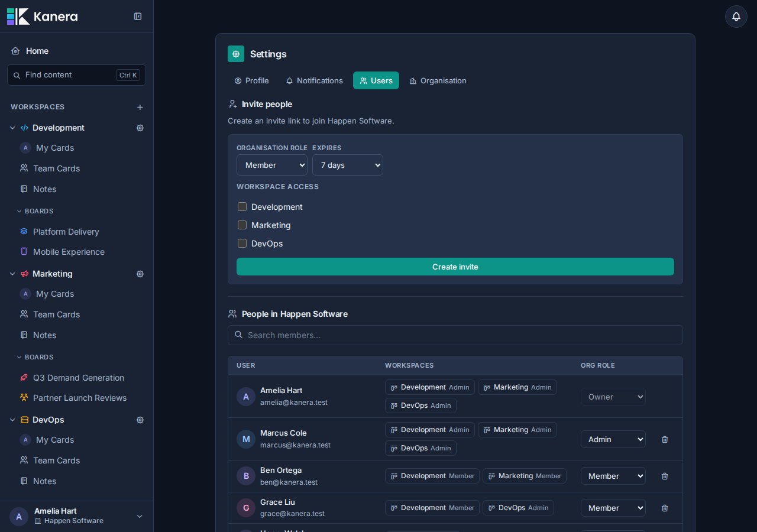Click Marcus Cole's M avatar
The image size is (757, 532).
[246, 439]
